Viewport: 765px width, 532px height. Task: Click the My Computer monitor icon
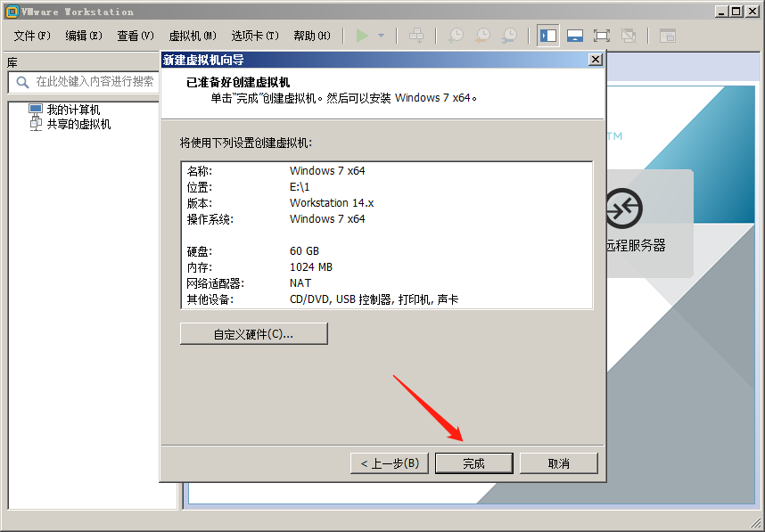click(x=36, y=110)
